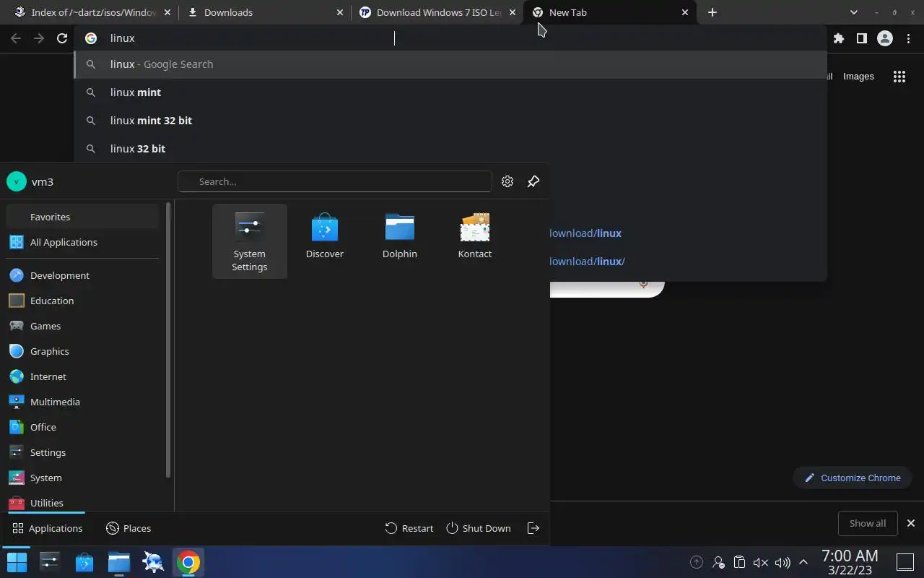Click the log out icon beside Shut Down

[x=533, y=528]
